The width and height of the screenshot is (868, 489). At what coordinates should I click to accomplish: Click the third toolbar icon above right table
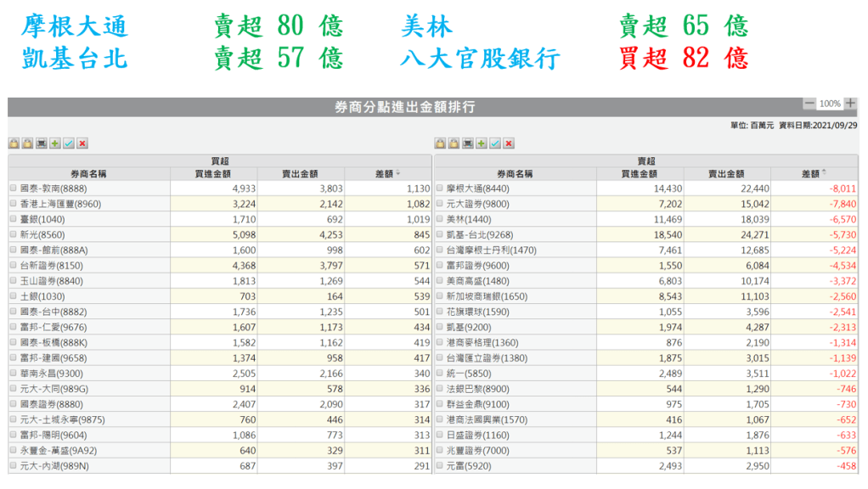pos(468,143)
